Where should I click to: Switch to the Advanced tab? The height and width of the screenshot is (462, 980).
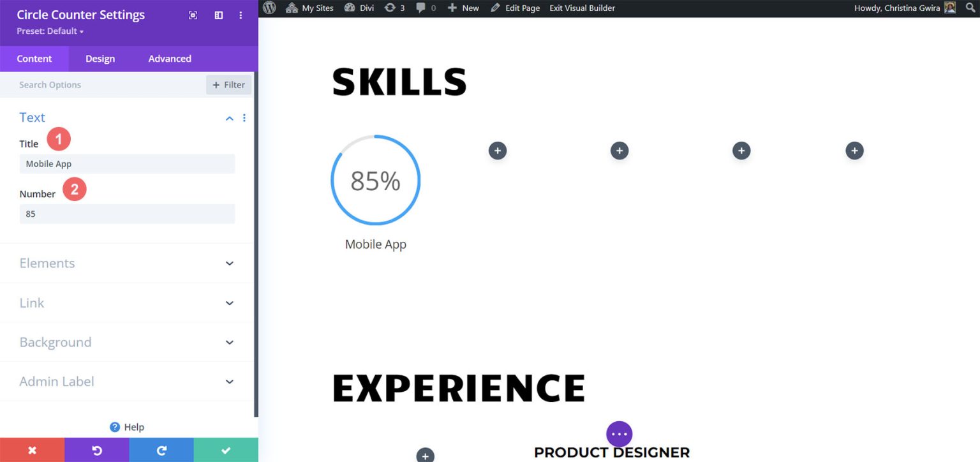(x=170, y=59)
